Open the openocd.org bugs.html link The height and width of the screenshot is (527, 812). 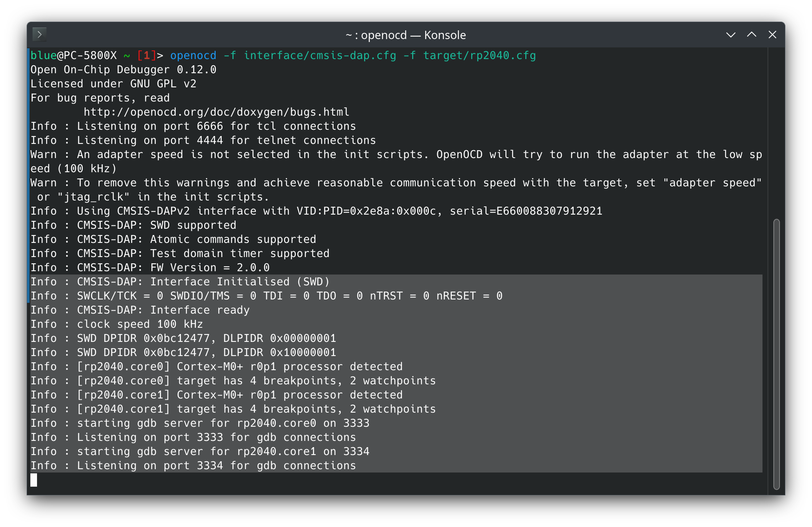pyautogui.click(x=216, y=112)
